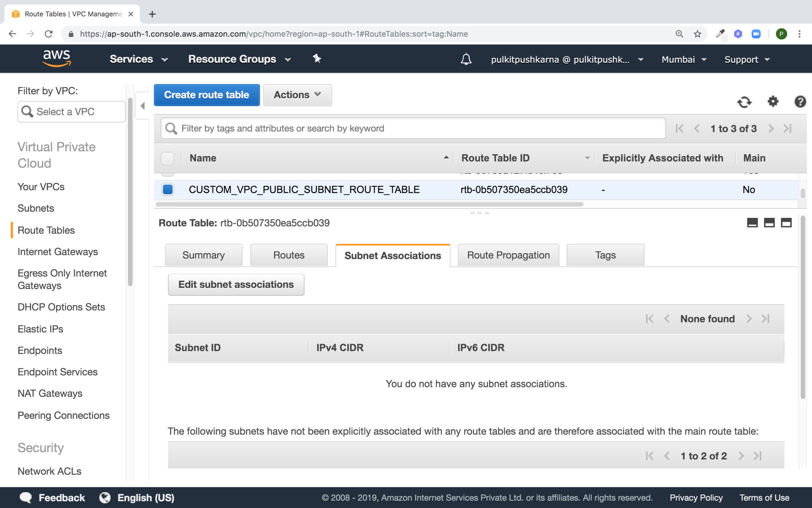The width and height of the screenshot is (812, 508).
Task: Focus the filter by tags search field
Action: click(x=414, y=128)
